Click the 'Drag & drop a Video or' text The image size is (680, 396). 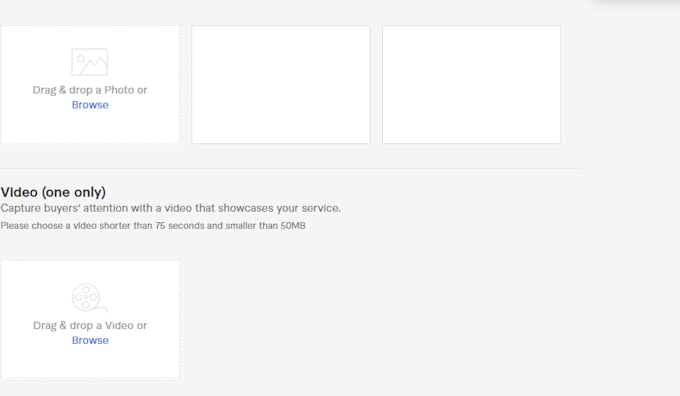(90, 326)
